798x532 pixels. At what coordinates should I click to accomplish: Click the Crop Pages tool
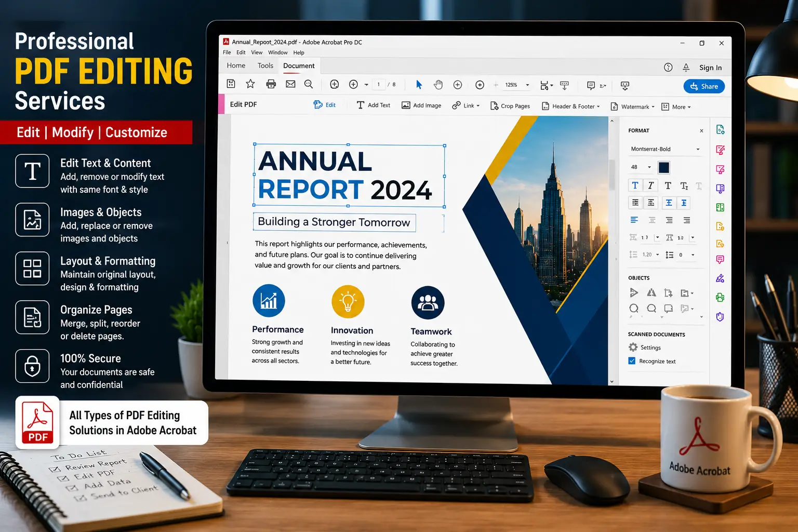[511, 106]
